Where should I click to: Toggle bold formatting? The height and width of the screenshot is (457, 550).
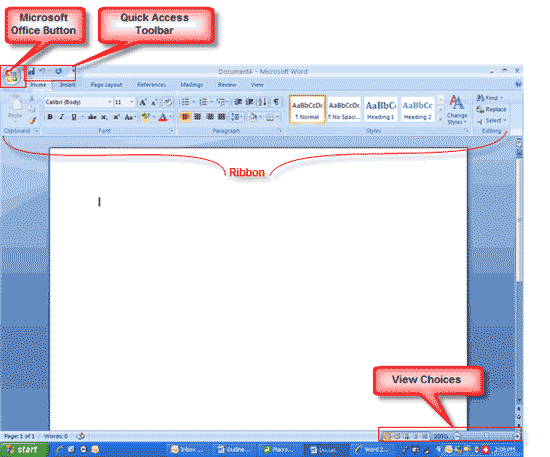pyautogui.click(x=50, y=117)
